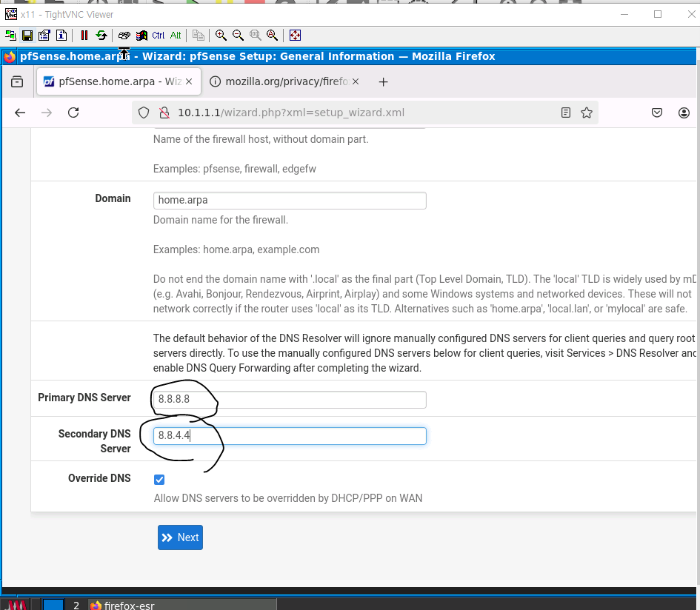Image resolution: width=700 pixels, height=610 pixels.
Task: Click the Firefox icon in window title bar
Action: [x=10, y=57]
